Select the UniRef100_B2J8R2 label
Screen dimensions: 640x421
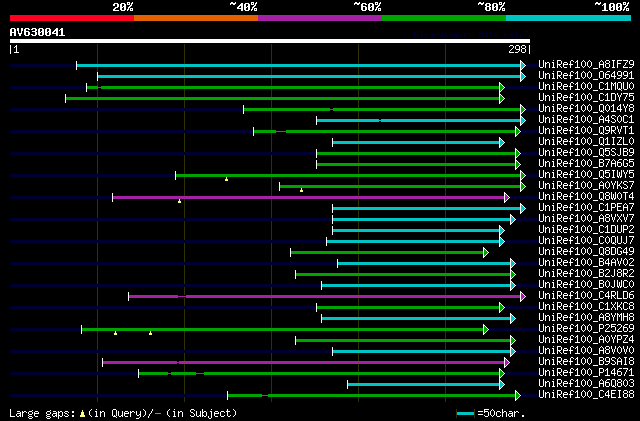(586, 274)
